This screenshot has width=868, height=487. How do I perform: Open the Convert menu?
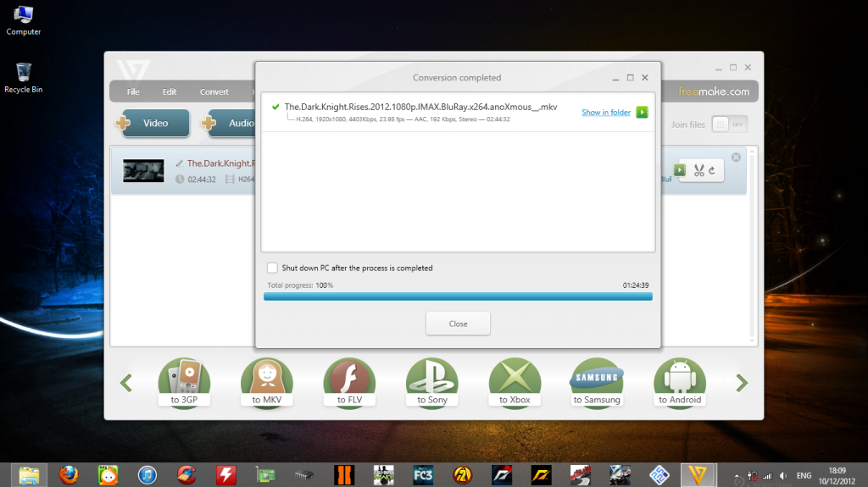(x=214, y=91)
